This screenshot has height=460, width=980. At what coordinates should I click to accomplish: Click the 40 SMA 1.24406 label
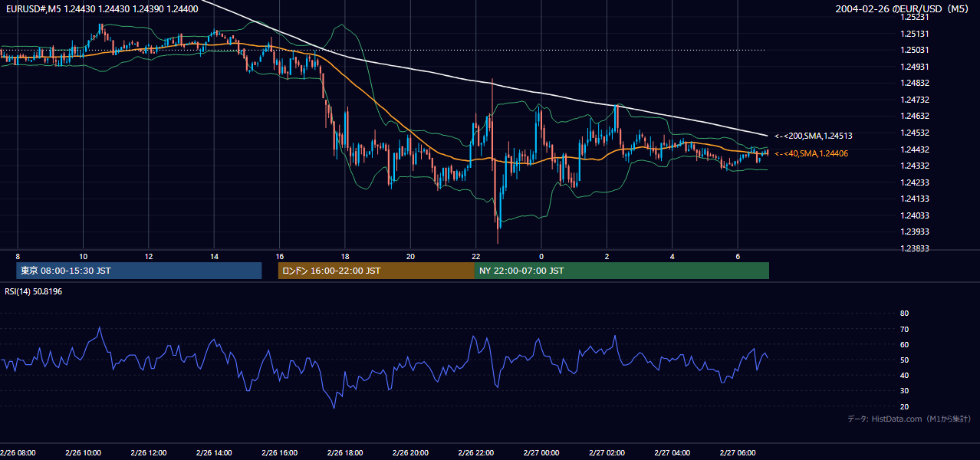point(811,153)
